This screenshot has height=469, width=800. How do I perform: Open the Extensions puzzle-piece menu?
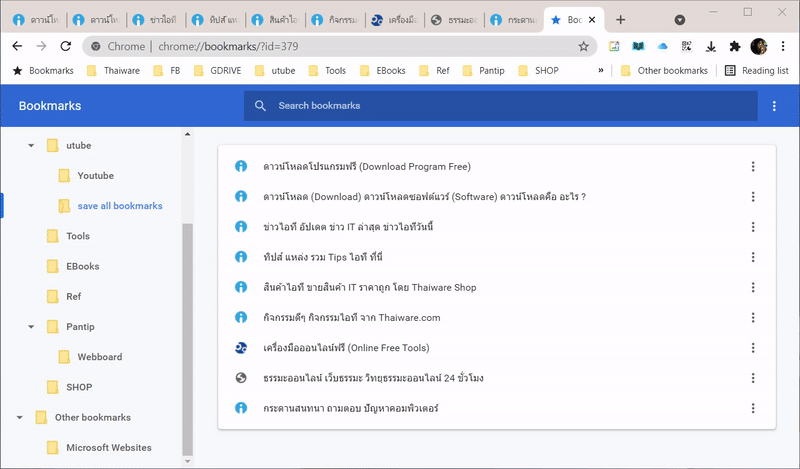pos(735,46)
